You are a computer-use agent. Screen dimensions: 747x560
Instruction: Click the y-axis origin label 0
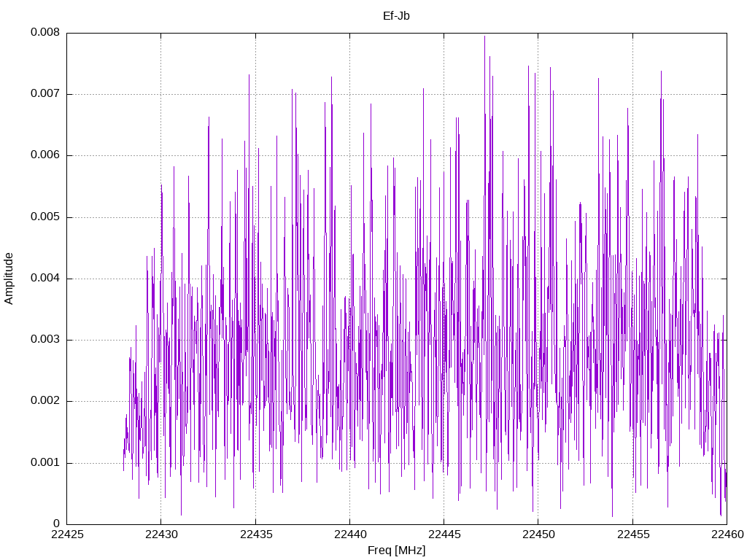[57, 524]
